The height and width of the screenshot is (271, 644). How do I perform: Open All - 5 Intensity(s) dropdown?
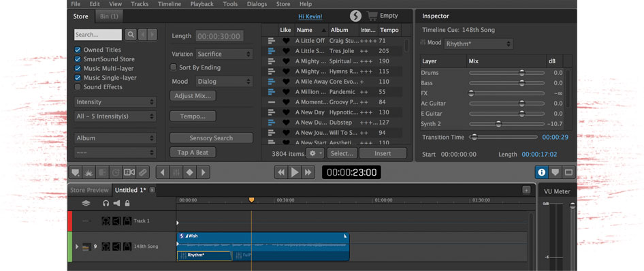pyautogui.click(x=115, y=116)
